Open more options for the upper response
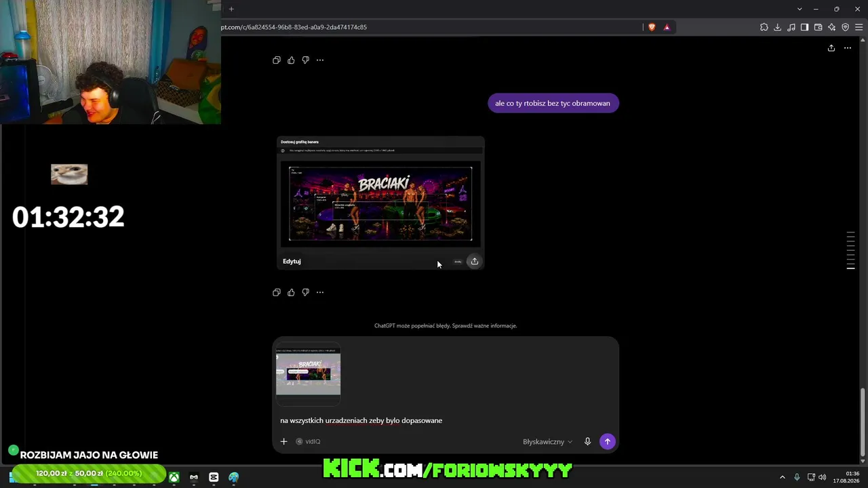868x488 pixels. point(320,60)
